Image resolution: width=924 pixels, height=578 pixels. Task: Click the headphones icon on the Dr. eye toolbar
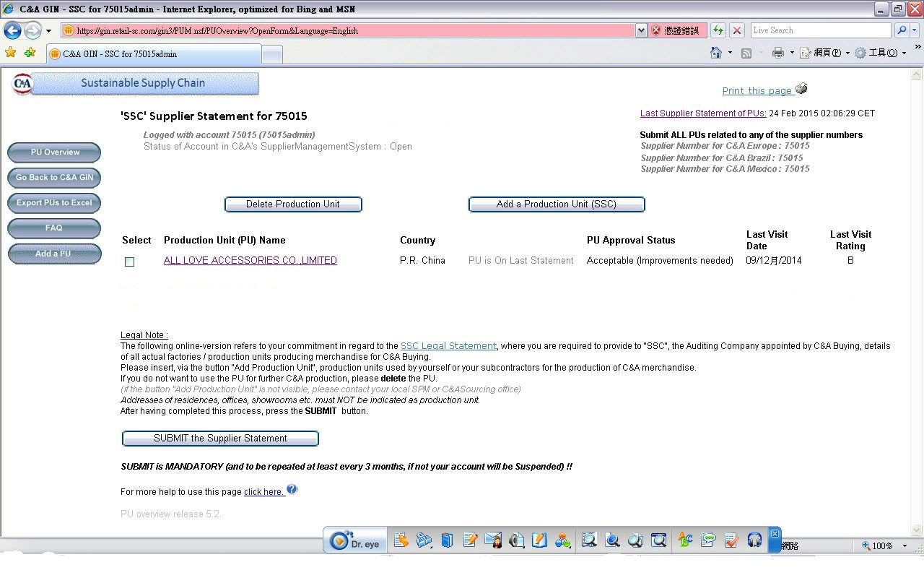point(754,540)
